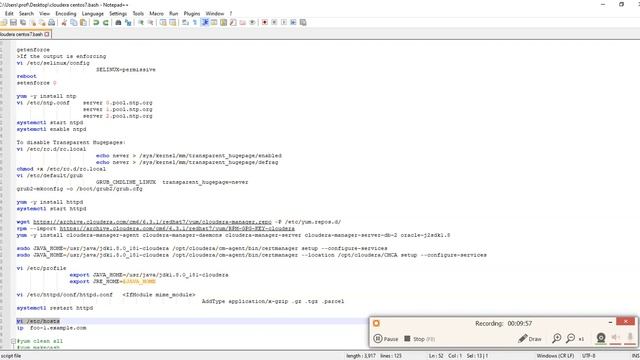This screenshot has width=640, height=360.
Task: Open the User Defined Language icon
Action: click(x=214, y=22)
